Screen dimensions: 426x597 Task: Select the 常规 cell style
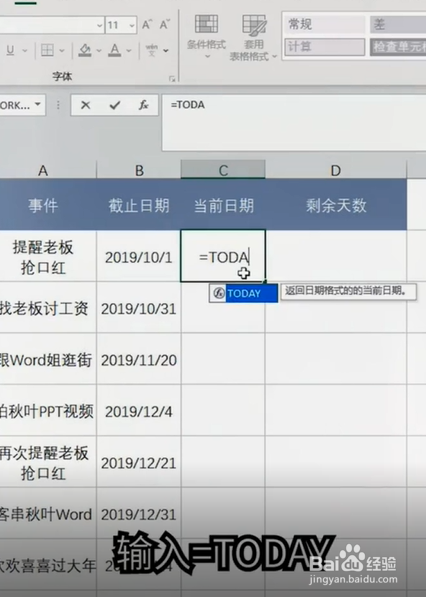click(x=324, y=25)
